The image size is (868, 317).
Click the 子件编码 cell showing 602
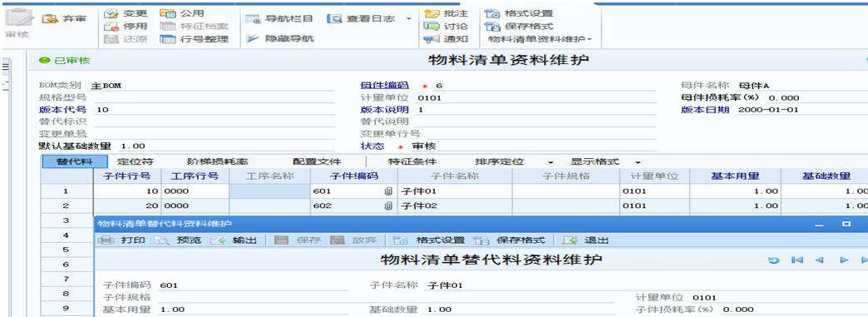353,206
